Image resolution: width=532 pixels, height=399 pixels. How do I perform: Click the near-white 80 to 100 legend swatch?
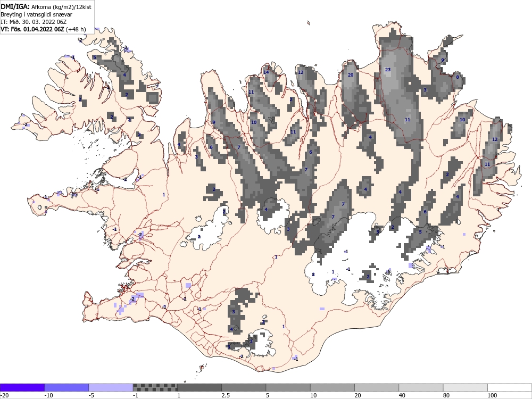click(465, 387)
